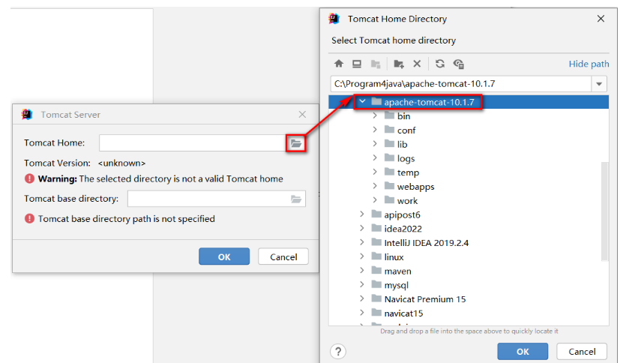The image size is (644, 363).
Task: Select the temp folder row
Action: pos(469,172)
